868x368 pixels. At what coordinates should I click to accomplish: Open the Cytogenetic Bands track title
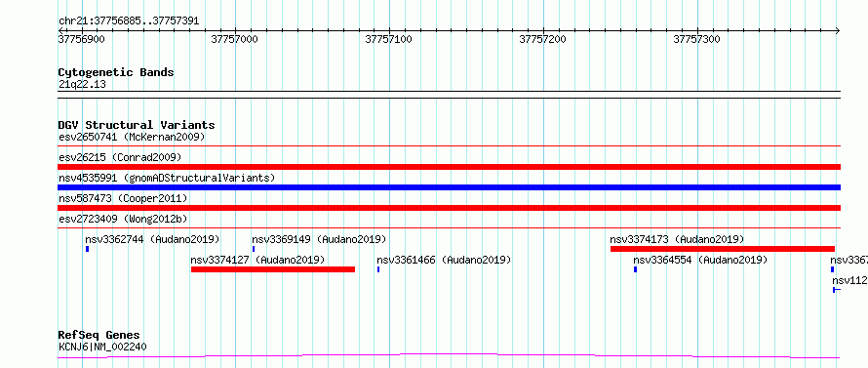point(116,72)
